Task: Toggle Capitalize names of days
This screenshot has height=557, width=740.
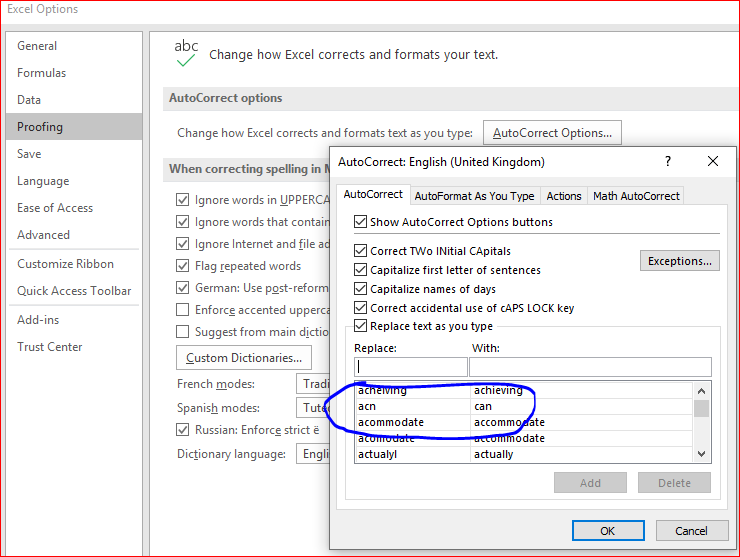Action: tap(360, 288)
